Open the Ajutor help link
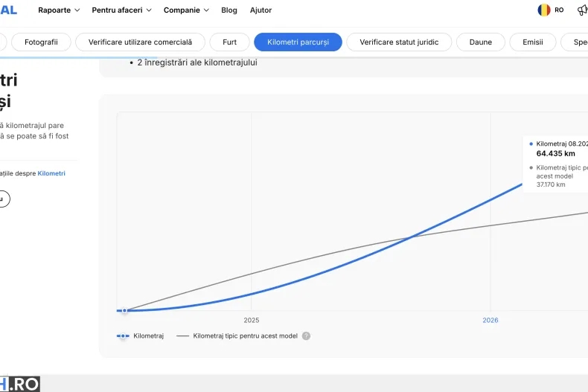 tap(261, 10)
